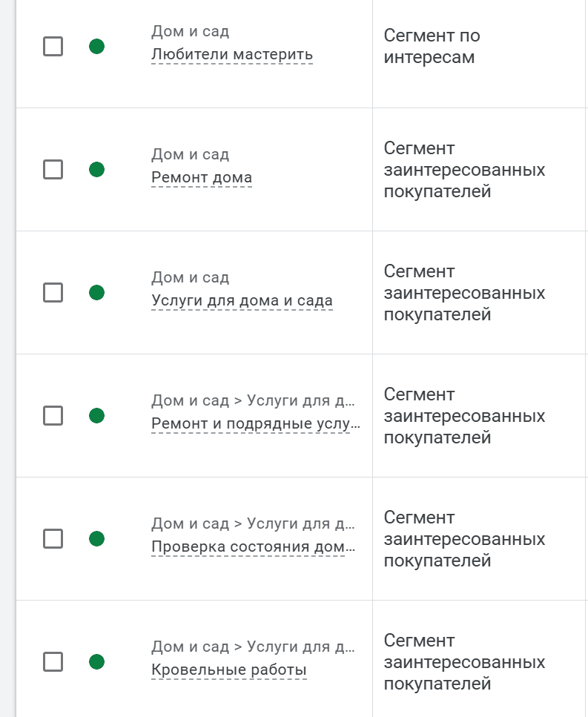Click segment type cell in Кровельные работы row
The height and width of the screenshot is (717, 588).
coord(480,661)
